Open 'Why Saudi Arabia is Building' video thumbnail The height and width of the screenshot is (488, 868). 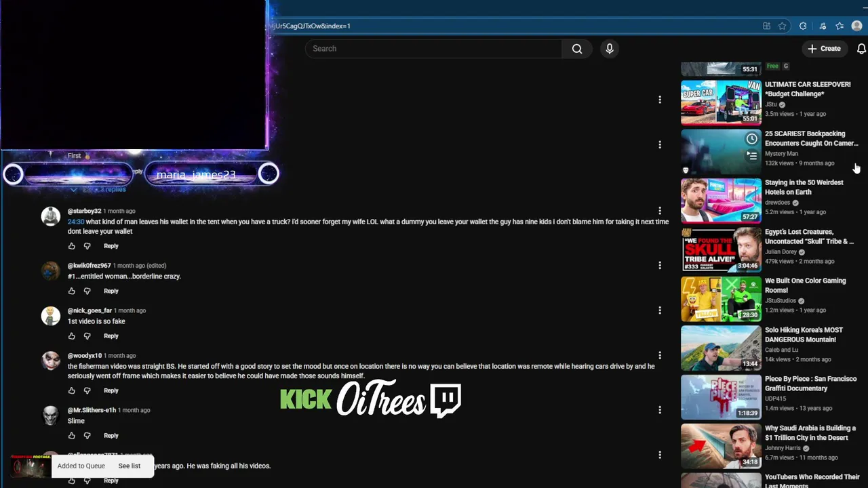(x=721, y=446)
